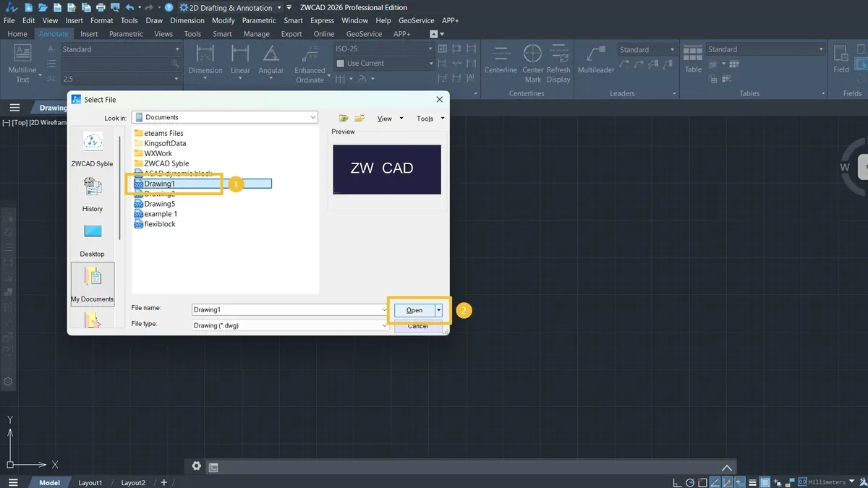This screenshot has width=868, height=488.
Task: Open the File type dropdown
Action: 384,325
